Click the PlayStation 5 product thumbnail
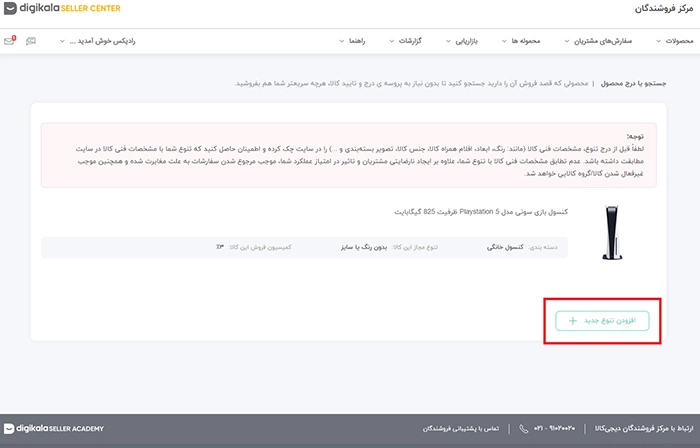 [x=609, y=234]
